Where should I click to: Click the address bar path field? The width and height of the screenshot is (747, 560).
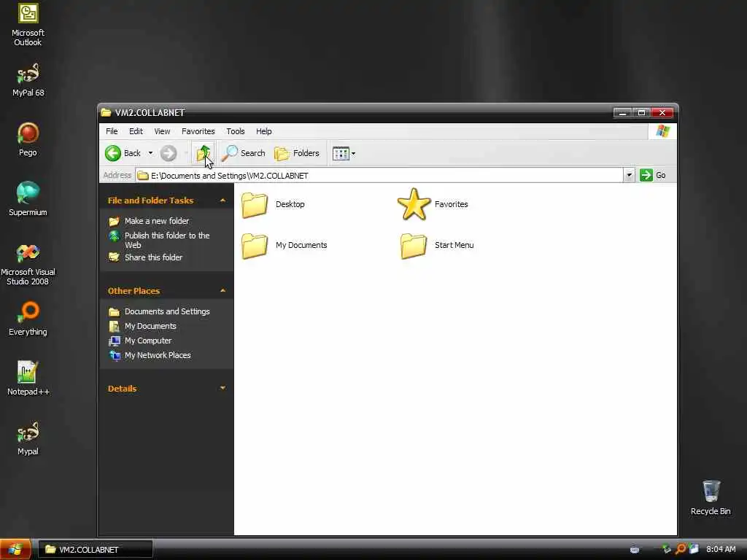379,175
